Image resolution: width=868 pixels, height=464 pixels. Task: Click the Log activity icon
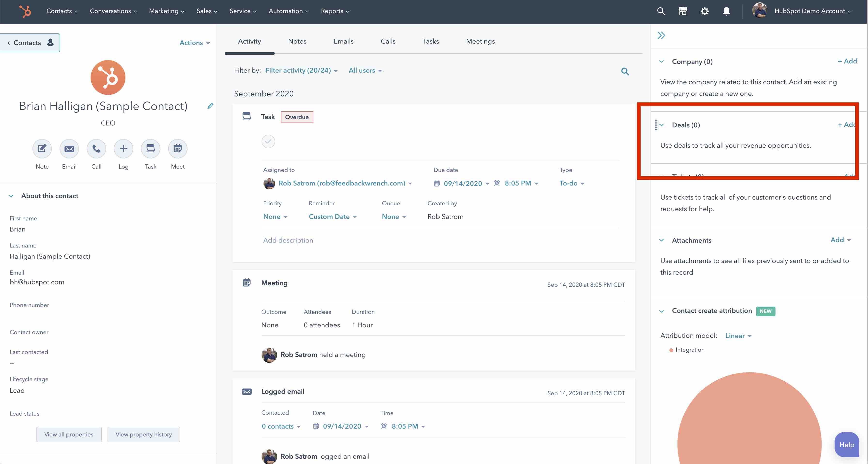point(123,148)
